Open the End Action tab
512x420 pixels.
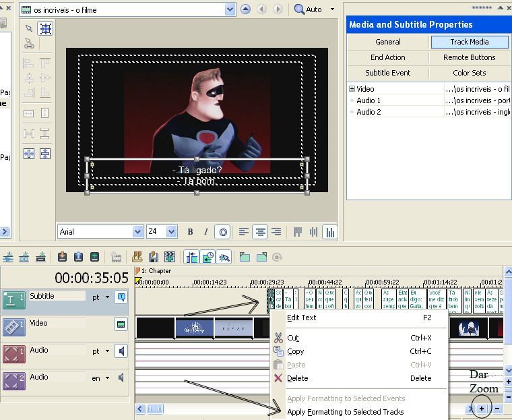[x=388, y=57]
